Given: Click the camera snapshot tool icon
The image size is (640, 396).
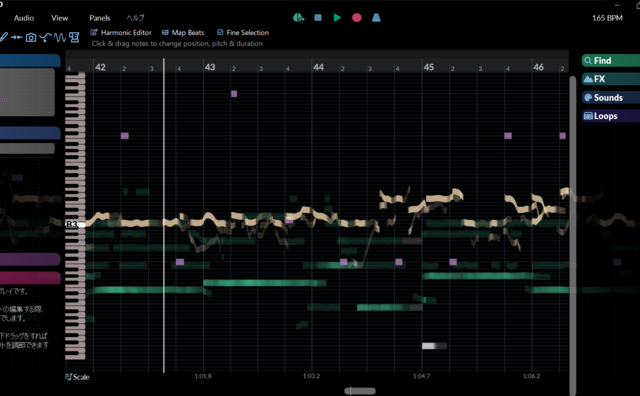Looking at the screenshot, I should click(x=31, y=38).
